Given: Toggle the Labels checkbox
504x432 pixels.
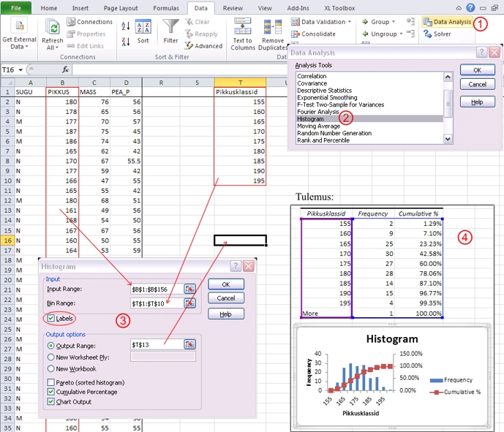Looking at the screenshot, I should (x=50, y=318).
